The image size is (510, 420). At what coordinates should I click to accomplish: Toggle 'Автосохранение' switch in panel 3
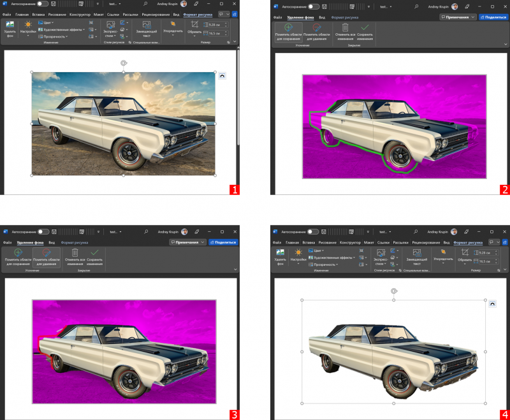pos(43,232)
